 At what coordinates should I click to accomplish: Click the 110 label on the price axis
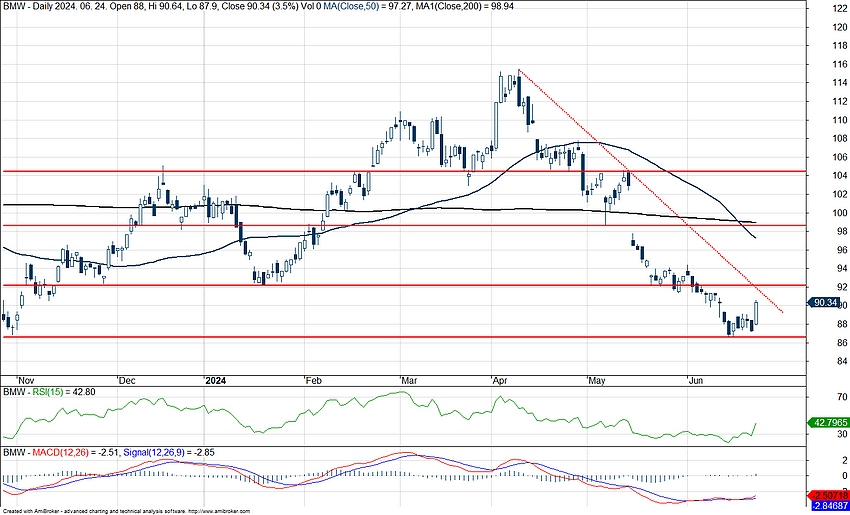(841, 120)
